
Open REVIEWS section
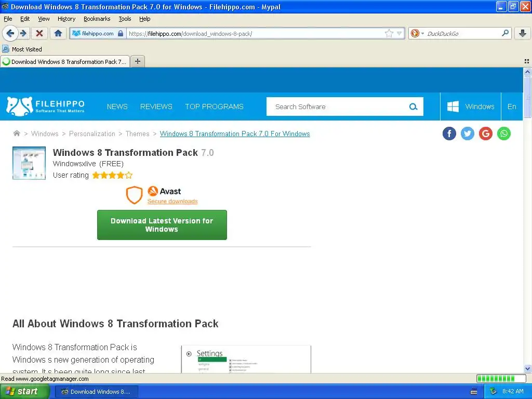[156, 107]
